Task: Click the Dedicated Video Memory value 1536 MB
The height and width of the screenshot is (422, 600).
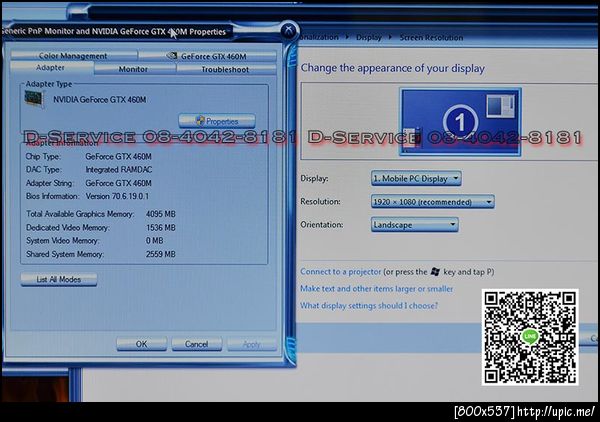Action: click(x=161, y=228)
